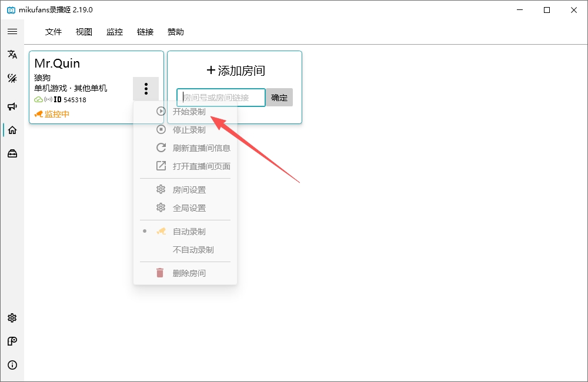This screenshot has width=588, height=382.
Task: Click the mikufans app logo in title bar
Action: point(11,10)
